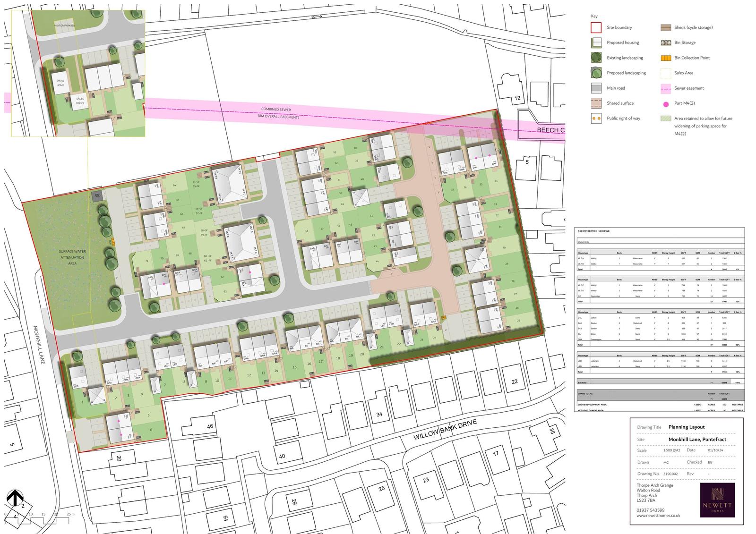756x534 pixels.
Task: Click the Willow Bank Drive street label
Action: tap(445, 429)
